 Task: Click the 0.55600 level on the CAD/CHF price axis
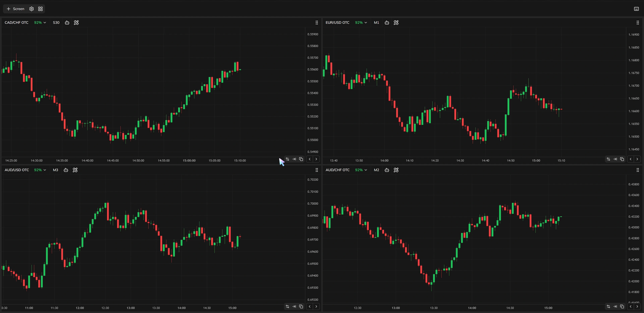click(313, 69)
